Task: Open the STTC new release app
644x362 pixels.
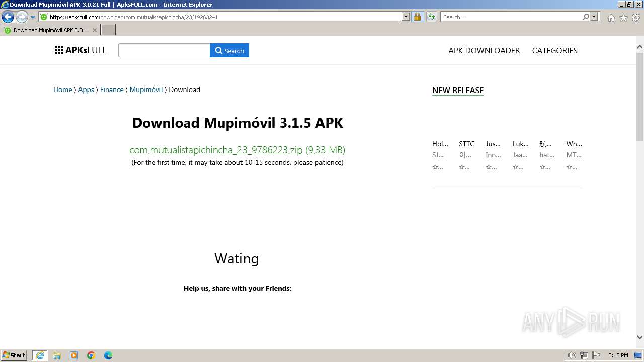Action: pos(466,144)
